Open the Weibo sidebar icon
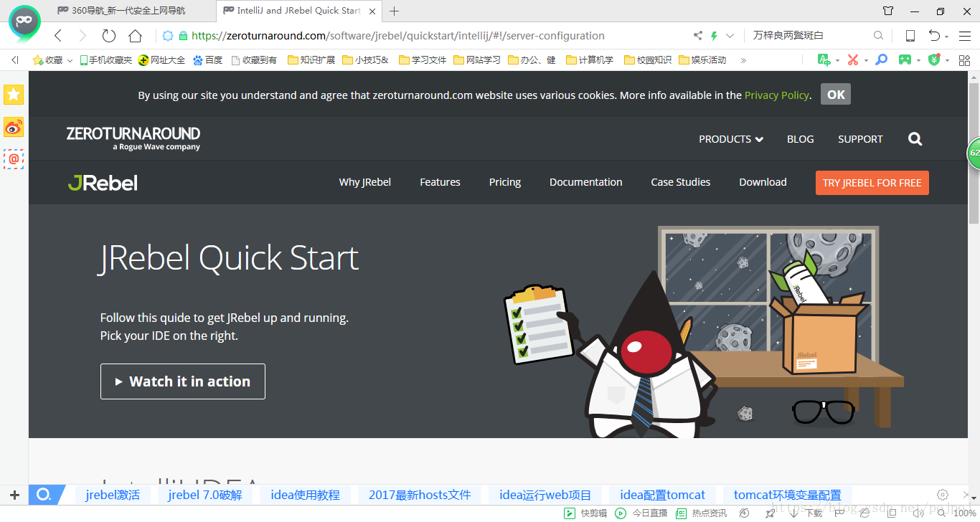Image resolution: width=980 pixels, height=522 pixels. pos(14,127)
